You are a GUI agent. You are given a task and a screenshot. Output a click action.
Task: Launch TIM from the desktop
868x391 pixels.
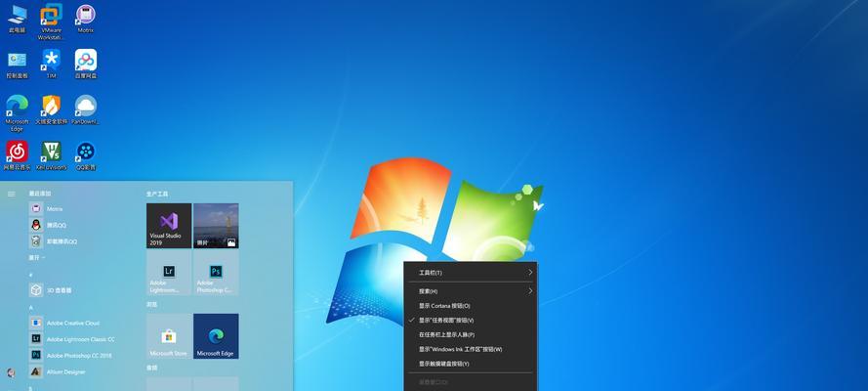click(51, 64)
